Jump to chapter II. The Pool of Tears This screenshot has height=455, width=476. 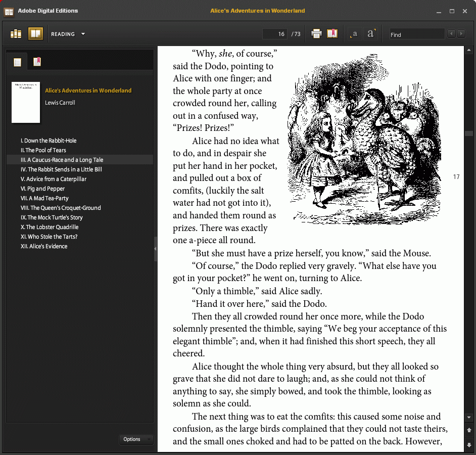[x=43, y=150]
